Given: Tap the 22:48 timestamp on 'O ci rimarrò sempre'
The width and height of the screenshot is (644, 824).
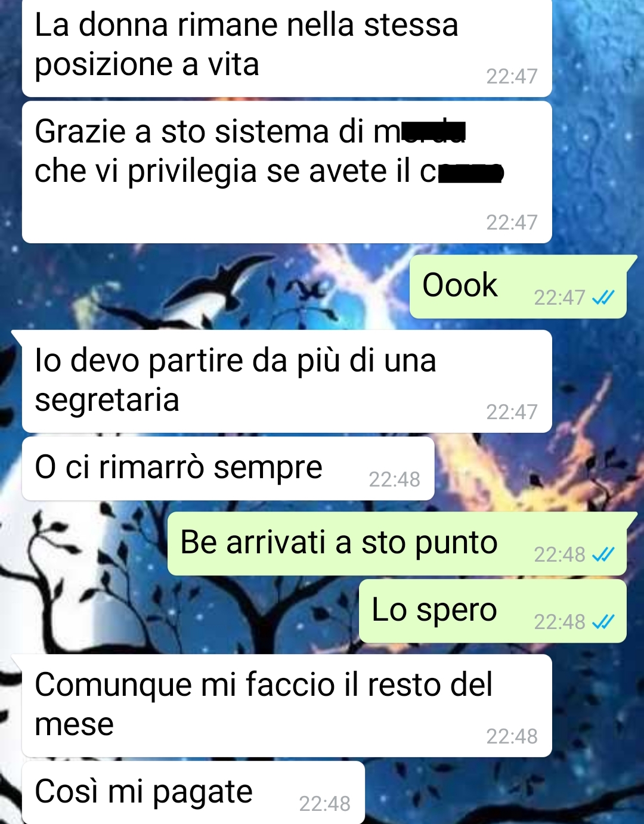Looking at the screenshot, I should (394, 479).
